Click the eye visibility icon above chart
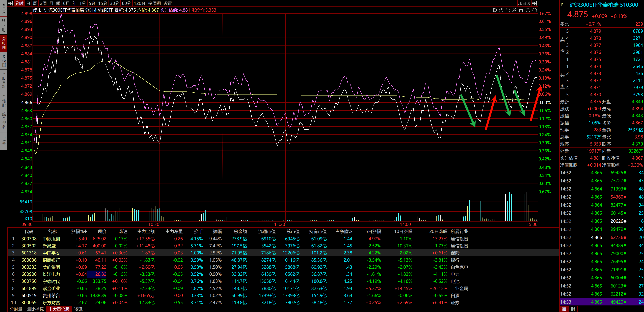This screenshot has height=312, width=644. [494, 10]
